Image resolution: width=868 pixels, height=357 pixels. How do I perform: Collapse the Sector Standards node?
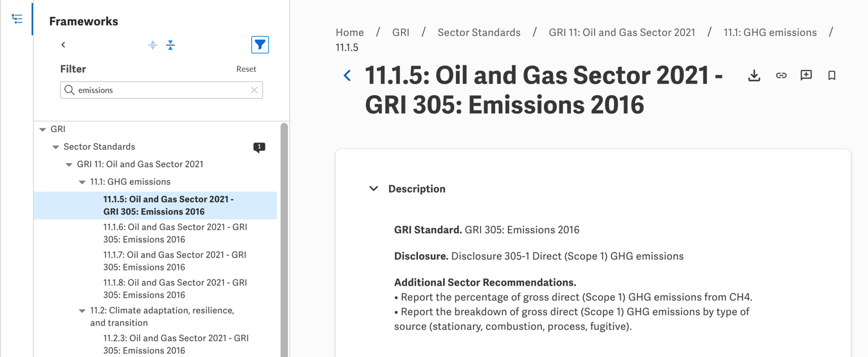56,147
